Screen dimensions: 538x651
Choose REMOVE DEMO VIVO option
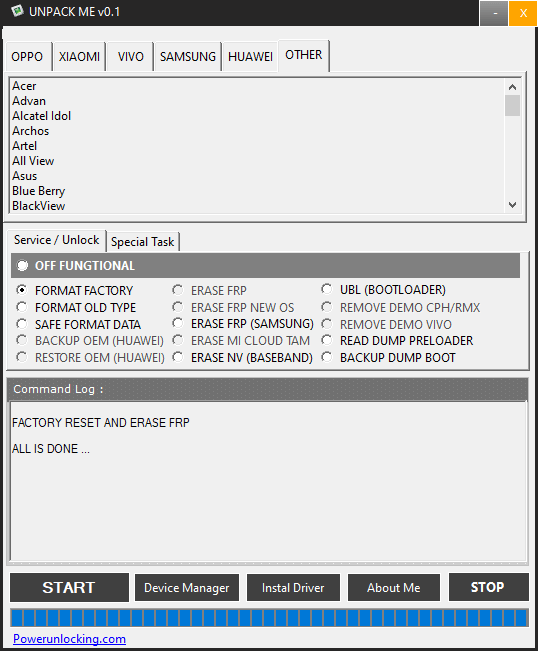tap(327, 324)
